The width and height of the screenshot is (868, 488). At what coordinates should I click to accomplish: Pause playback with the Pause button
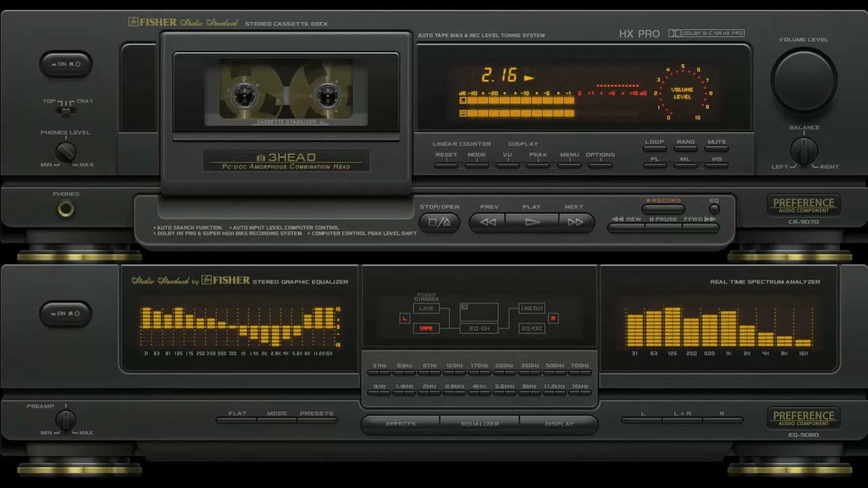click(663, 227)
